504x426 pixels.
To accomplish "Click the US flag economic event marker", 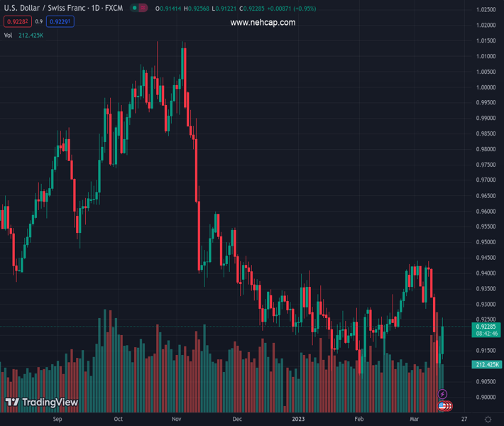I will [x=442, y=406].
